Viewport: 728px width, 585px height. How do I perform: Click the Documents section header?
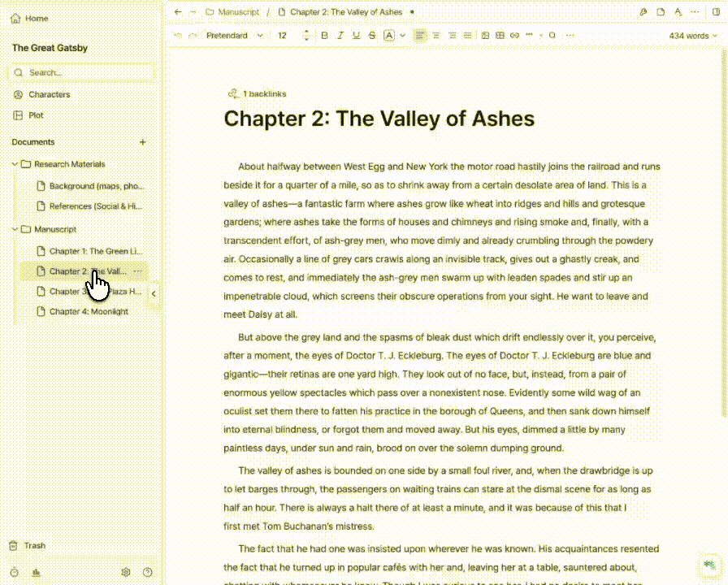point(33,142)
